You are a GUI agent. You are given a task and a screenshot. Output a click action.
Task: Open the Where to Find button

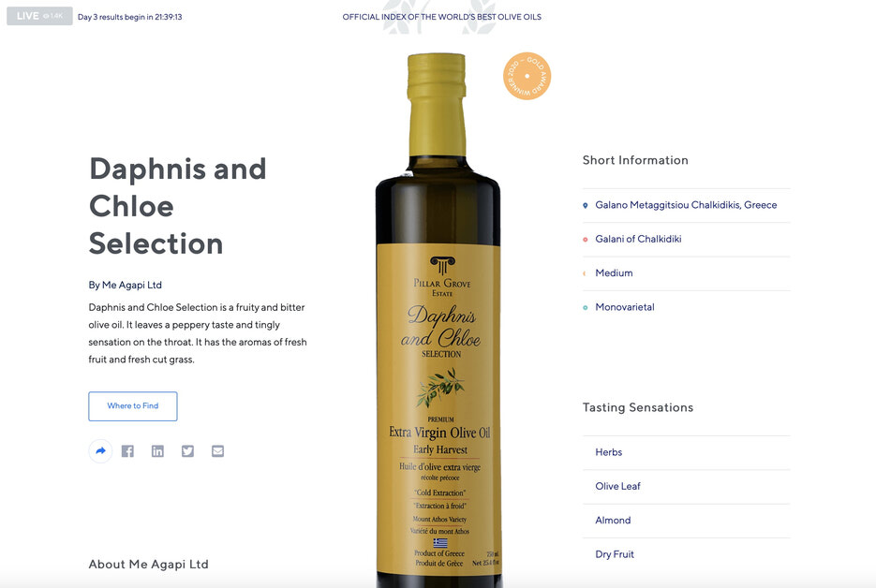coord(133,406)
